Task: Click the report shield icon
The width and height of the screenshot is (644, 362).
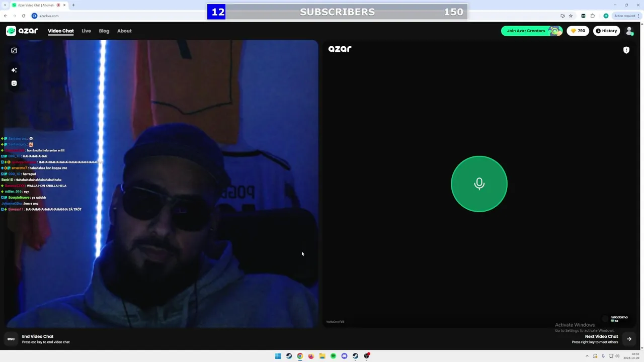Action: pos(626,50)
